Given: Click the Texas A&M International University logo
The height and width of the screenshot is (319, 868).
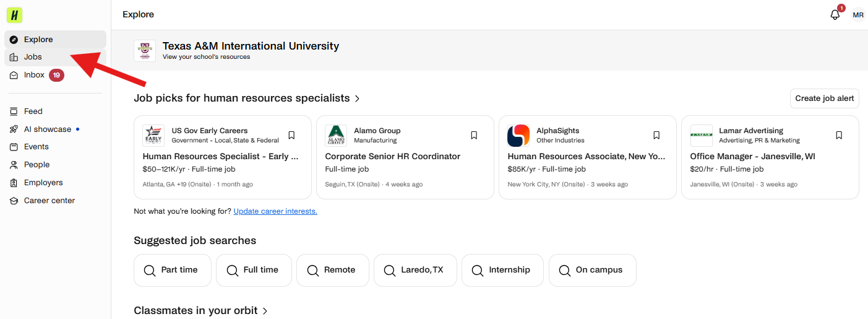Looking at the screenshot, I should [x=145, y=51].
